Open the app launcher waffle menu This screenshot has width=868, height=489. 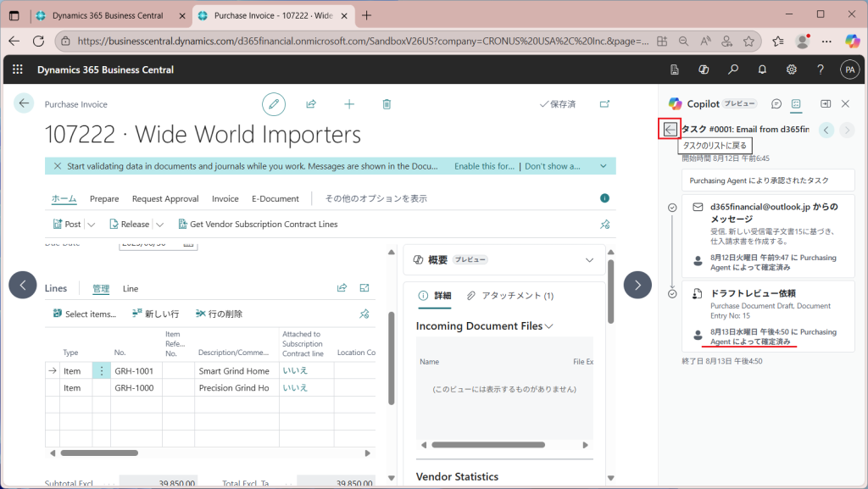point(18,69)
